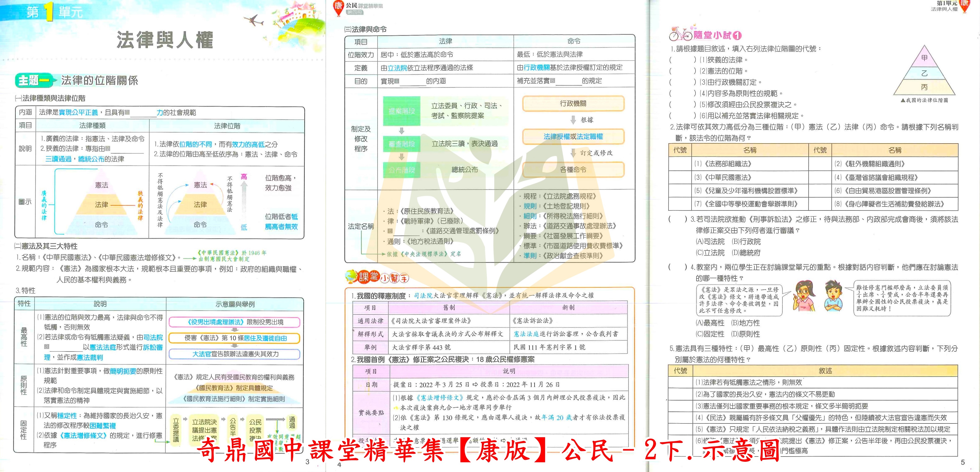The height and width of the screenshot is (472, 980).
Task: Select option (A)最高性
Action: [710, 323]
